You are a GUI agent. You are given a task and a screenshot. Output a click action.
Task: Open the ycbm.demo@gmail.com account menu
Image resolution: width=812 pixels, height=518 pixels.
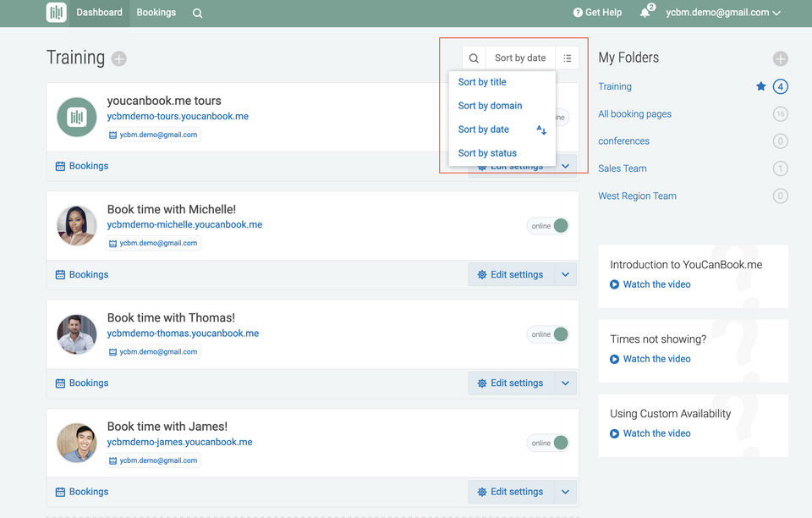pos(722,13)
